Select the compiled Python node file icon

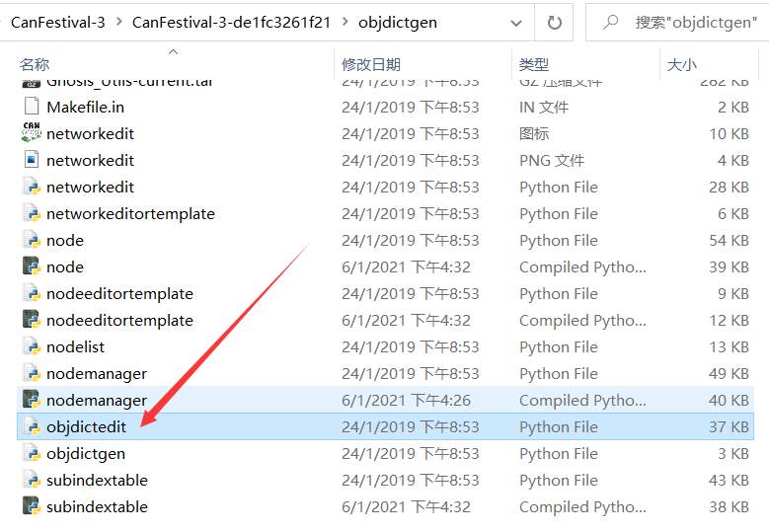[x=32, y=266]
